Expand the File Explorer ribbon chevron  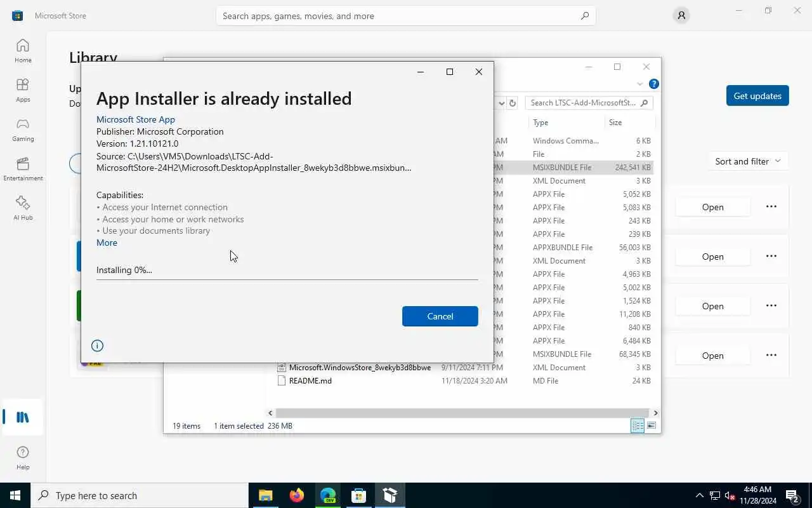[x=639, y=84]
